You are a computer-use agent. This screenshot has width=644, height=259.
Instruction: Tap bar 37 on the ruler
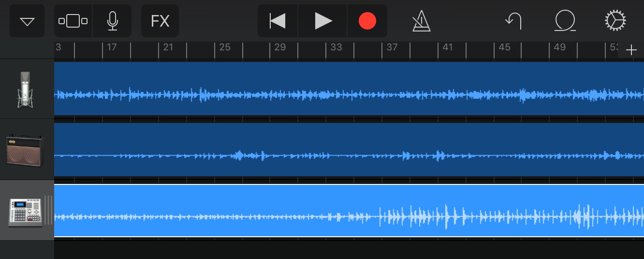392,48
